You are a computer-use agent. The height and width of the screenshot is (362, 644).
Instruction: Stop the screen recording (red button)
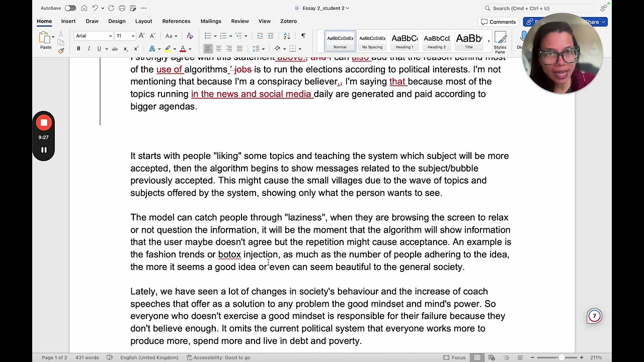click(44, 123)
